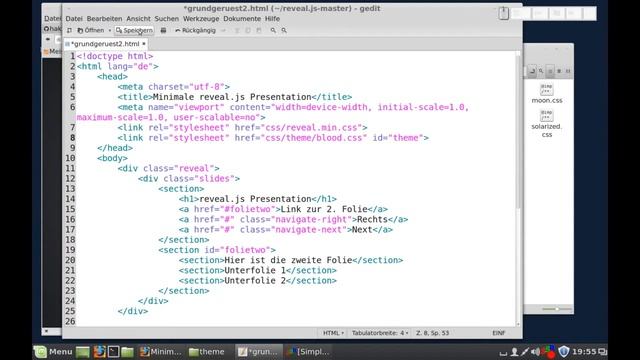Viewport: 640px width, 360px height.
Task: Click the find-and-replace icon in toolbar
Action: [x=284, y=30]
